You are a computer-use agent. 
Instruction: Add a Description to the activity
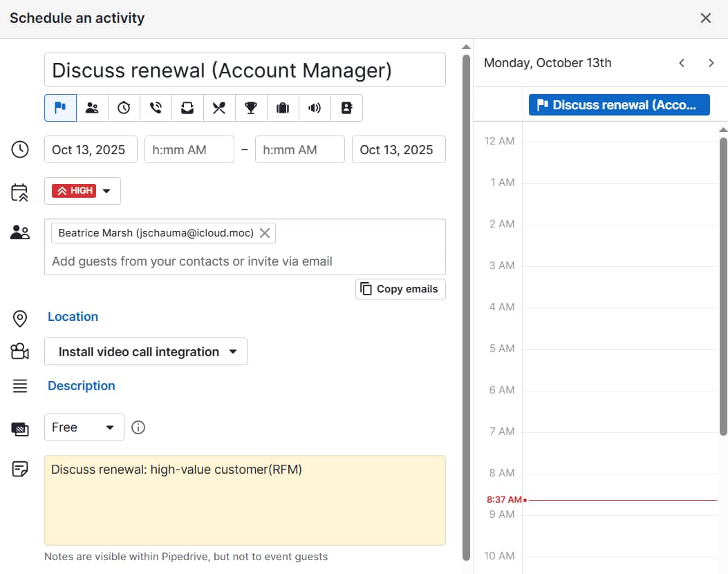click(x=81, y=385)
